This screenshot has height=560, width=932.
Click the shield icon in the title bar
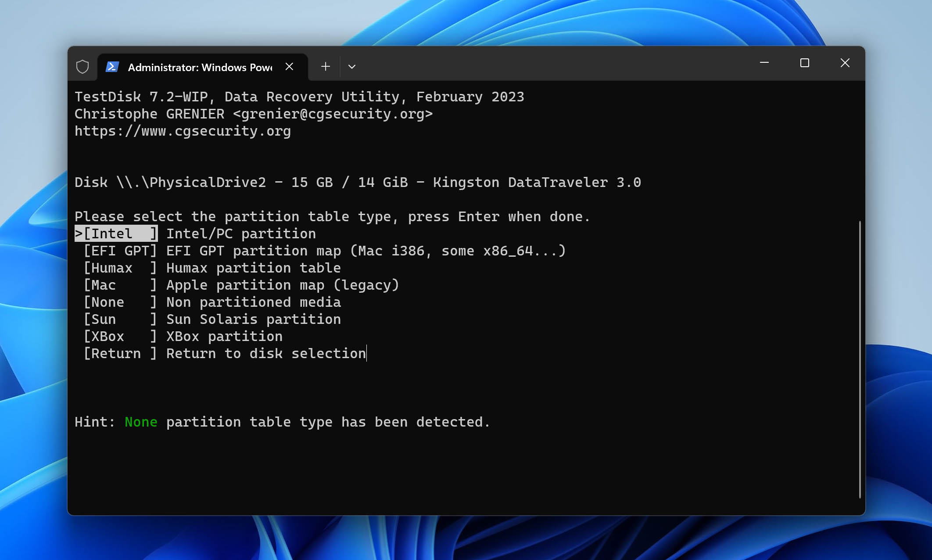[x=82, y=67]
